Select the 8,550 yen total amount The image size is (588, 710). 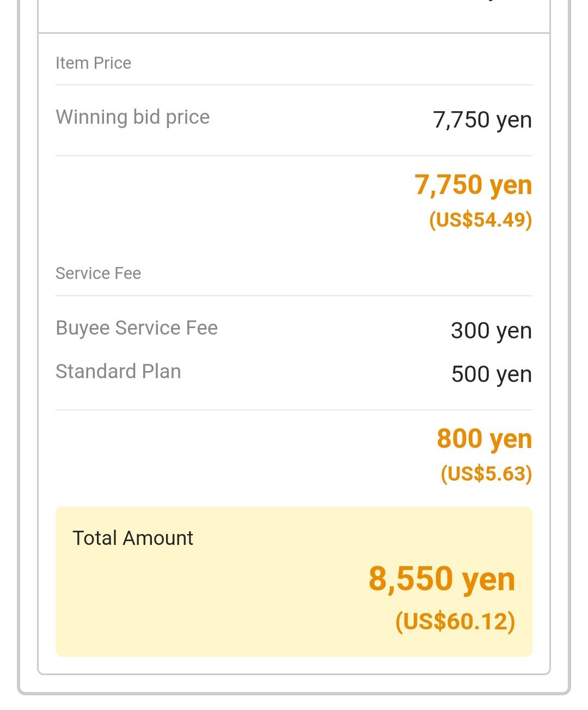[x=442, y=579]
